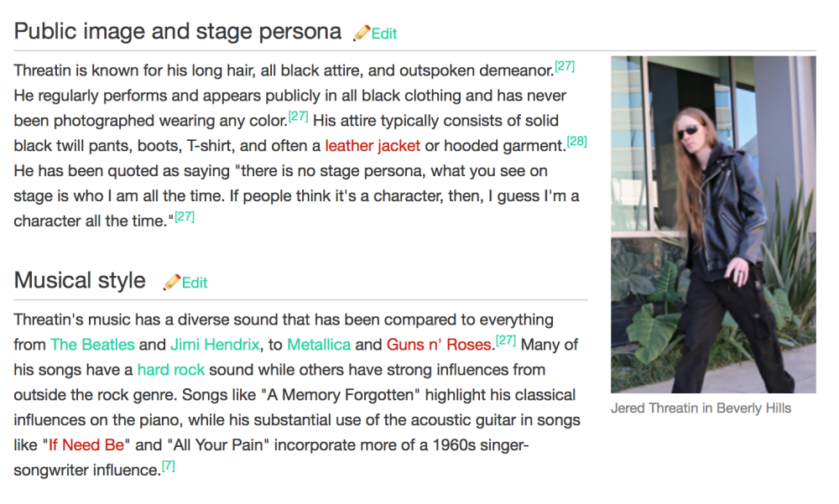Visit the Metallica link
The image size is (839, 504).
(x=319, y=345)
